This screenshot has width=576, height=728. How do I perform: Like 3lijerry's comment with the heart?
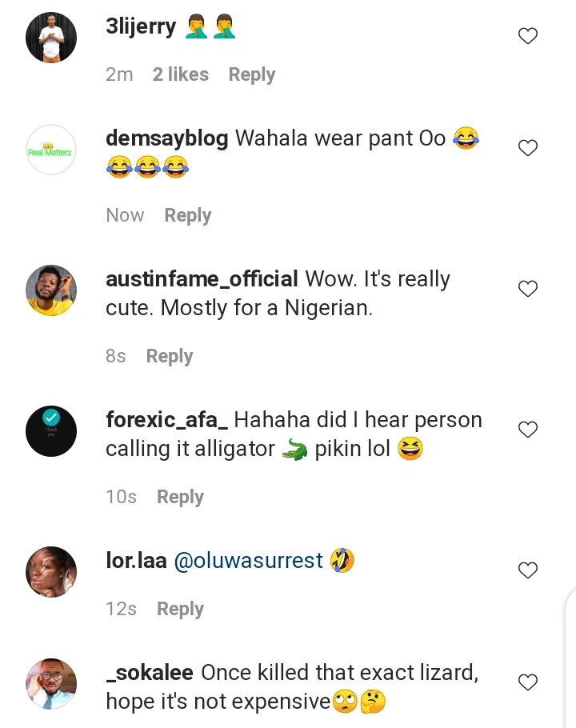tap(528, 36)
